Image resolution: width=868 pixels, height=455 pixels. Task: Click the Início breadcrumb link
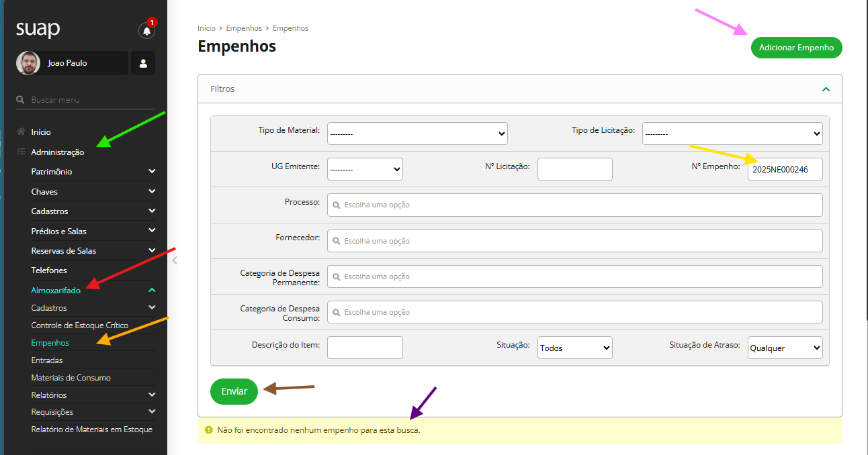coord(206,28)
